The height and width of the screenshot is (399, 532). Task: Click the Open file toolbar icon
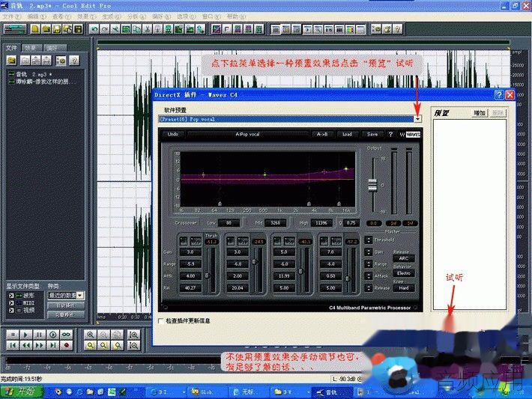46,29
